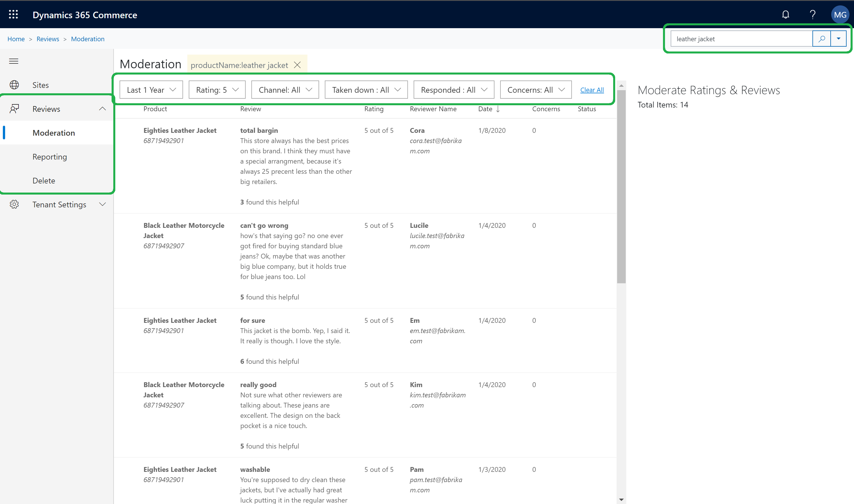Screen dimensions: 854x504
Task: Click the Reporting sidebar icon
Action: tap(49, 157)
